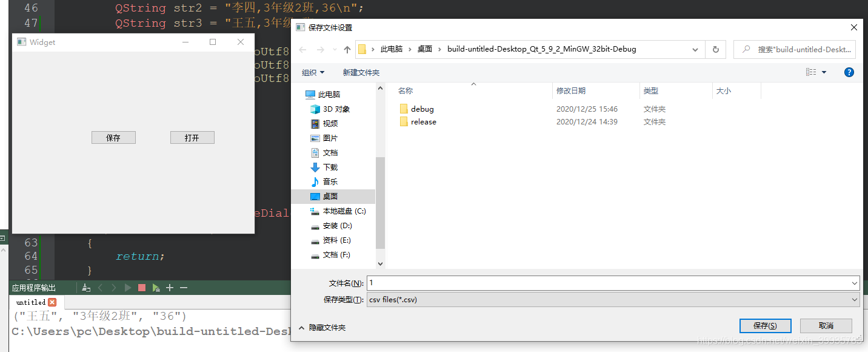Open the 组织 menu
Screen dimensions: 868x352
pyautogui.click(x=313, y=72)
